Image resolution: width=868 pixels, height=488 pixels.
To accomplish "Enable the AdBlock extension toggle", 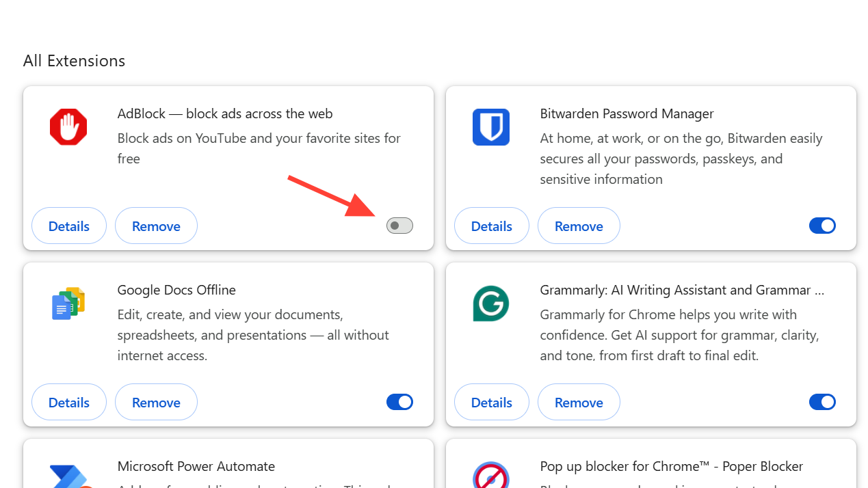I will 399,226.
